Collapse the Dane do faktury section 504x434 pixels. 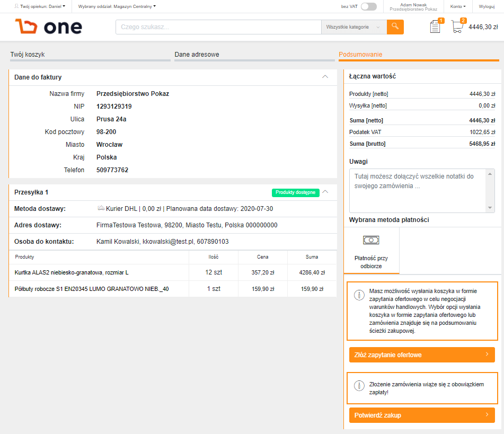325,76
